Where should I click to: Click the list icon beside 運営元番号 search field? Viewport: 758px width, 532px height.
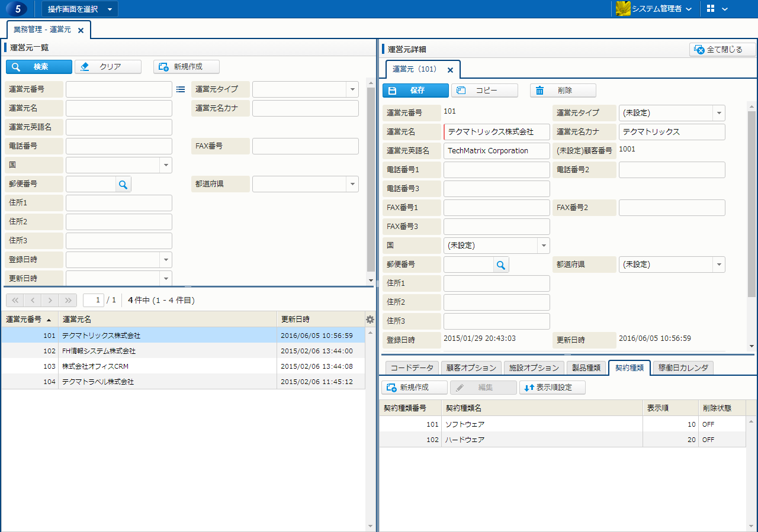tap(181, 89)
